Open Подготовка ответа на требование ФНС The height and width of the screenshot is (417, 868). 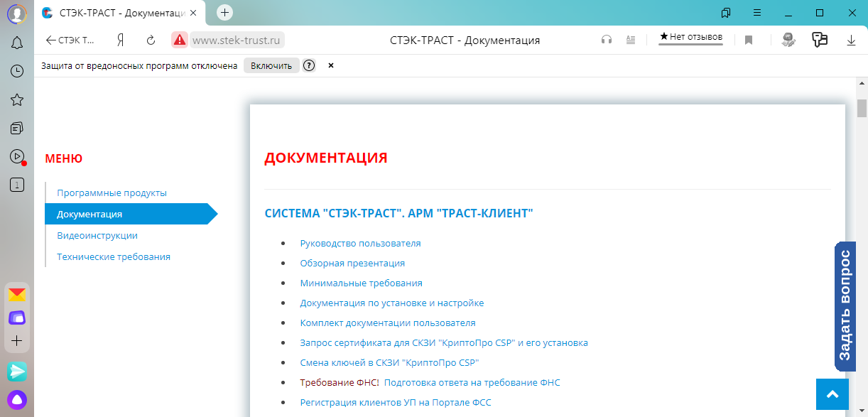pos(472,383)
